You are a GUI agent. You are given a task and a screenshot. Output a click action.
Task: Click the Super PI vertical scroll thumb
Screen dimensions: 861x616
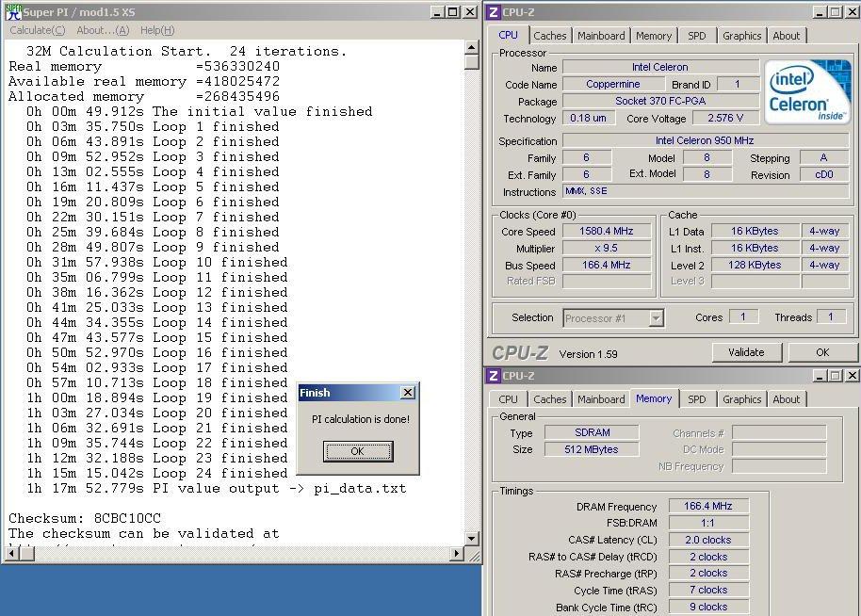tap(472, 61)
